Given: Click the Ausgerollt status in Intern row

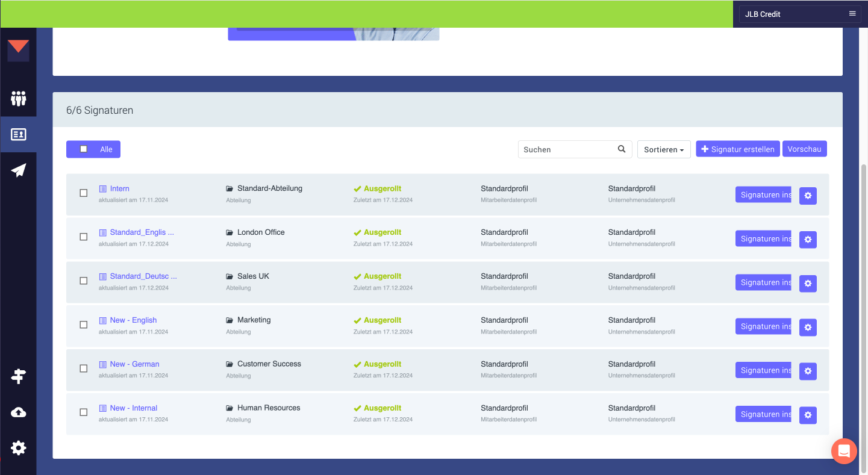Looking at the screenshot, I should click(378, 188).
